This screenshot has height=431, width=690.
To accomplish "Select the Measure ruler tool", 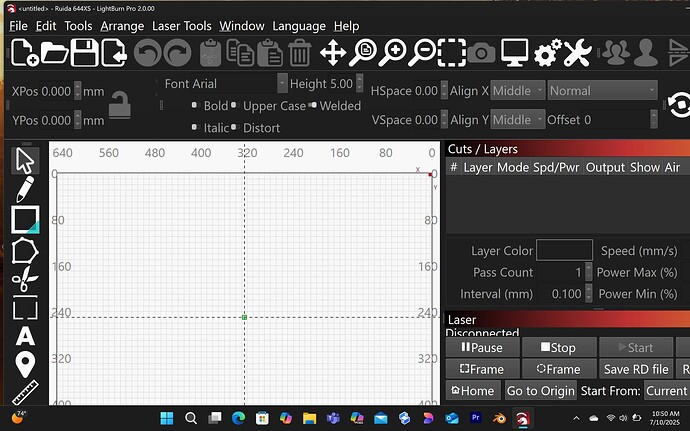I will (25, 393).
